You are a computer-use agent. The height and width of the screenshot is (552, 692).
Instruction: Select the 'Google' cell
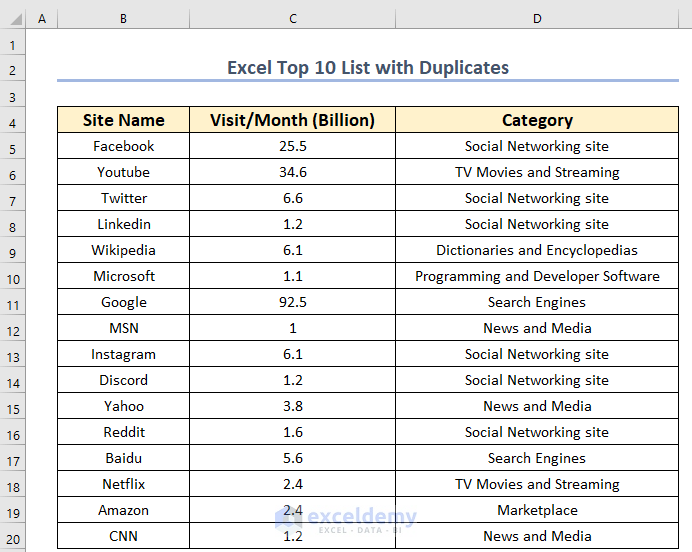124,302
